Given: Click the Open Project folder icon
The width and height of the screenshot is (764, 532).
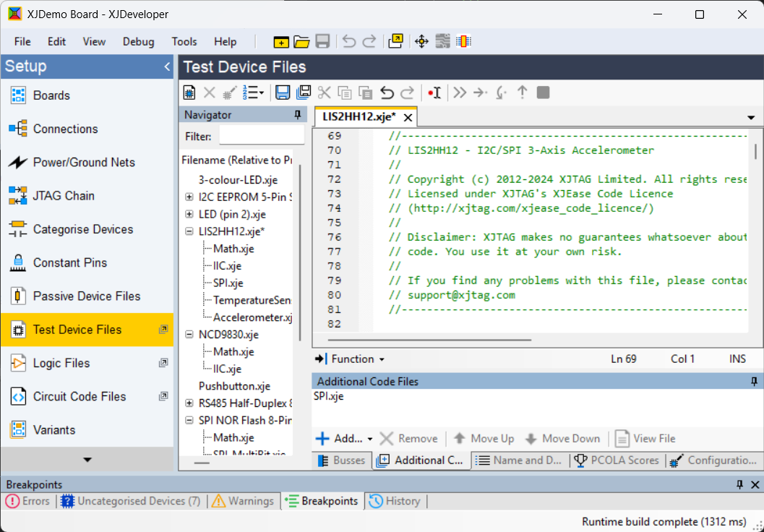Looking at the screenshot, I should 301,41.
